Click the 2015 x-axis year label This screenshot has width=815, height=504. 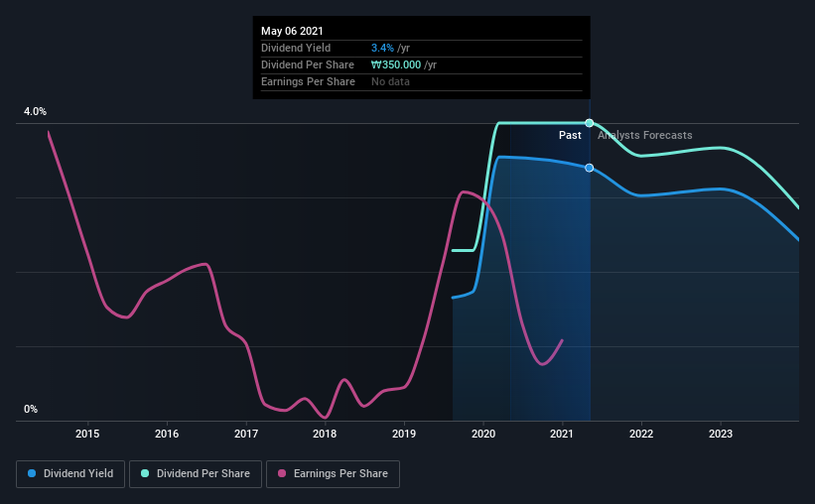pos(87,434)
